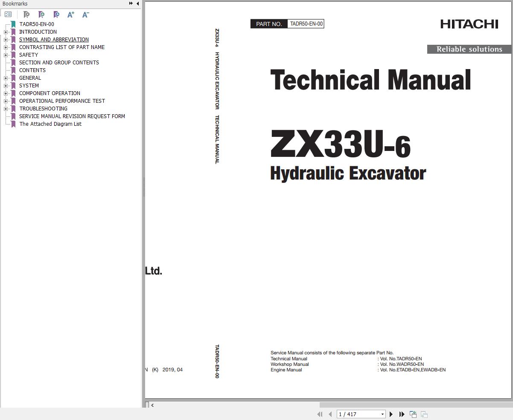The width and height of the screenshot is (513, 420).
Task: Open the bookmark options menu icon
Action: click(8, 14)
